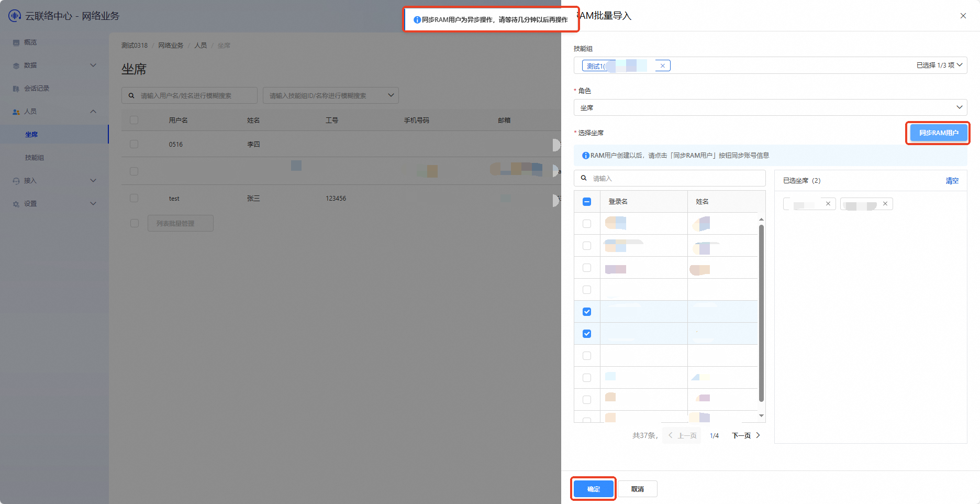Click the magnifier icon in the drawer search box
This screenshot has width=980, height=504.
click(x=584, y=178)
